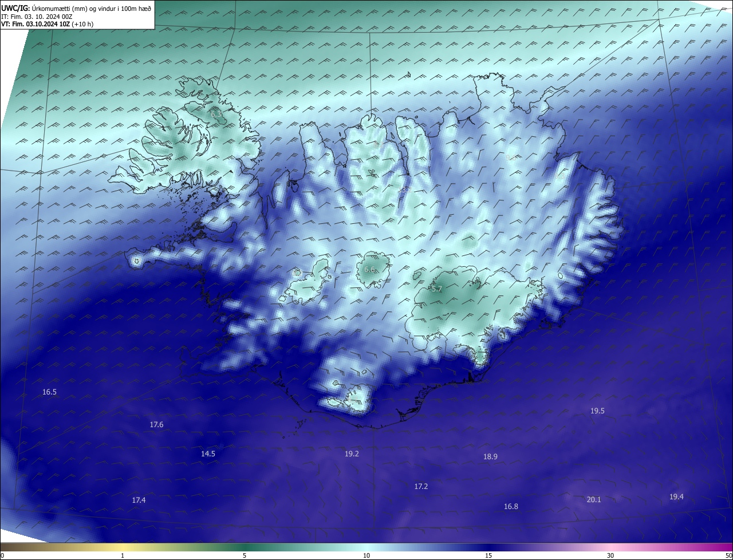Click the 6.3 value in the Westfjords

(x=216, y=115)
